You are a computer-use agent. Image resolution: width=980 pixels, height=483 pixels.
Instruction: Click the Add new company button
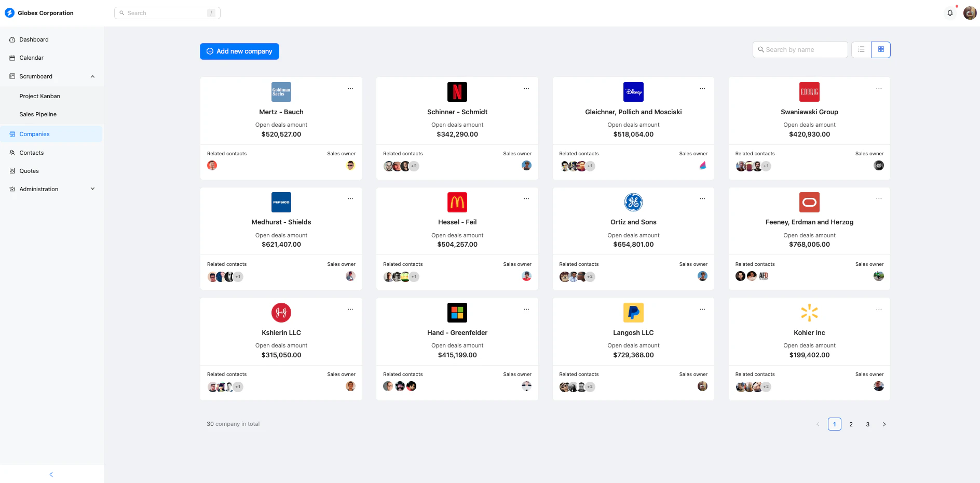[x=239, y=51]
